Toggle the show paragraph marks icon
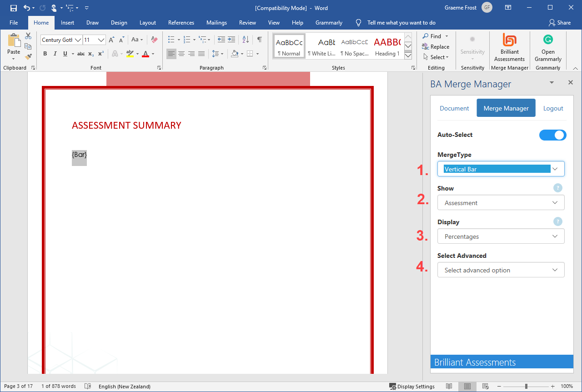Screen dimensions: 582x392 (259, 40)
